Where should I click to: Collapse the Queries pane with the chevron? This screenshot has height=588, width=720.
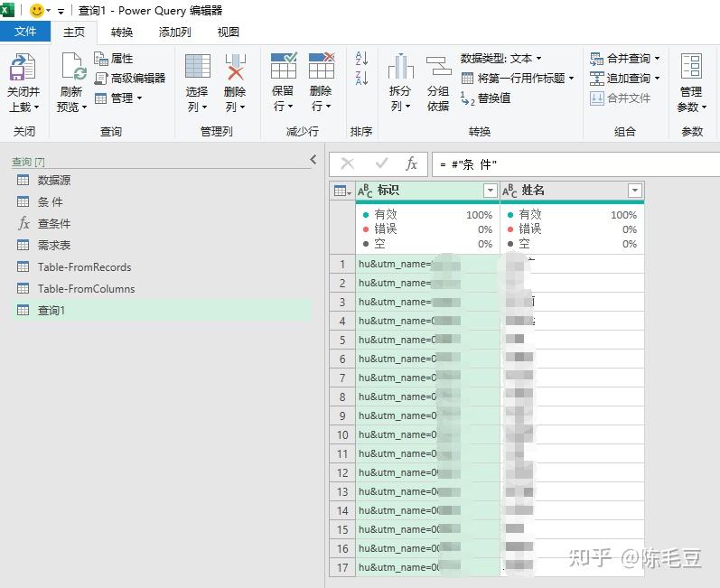313,159
